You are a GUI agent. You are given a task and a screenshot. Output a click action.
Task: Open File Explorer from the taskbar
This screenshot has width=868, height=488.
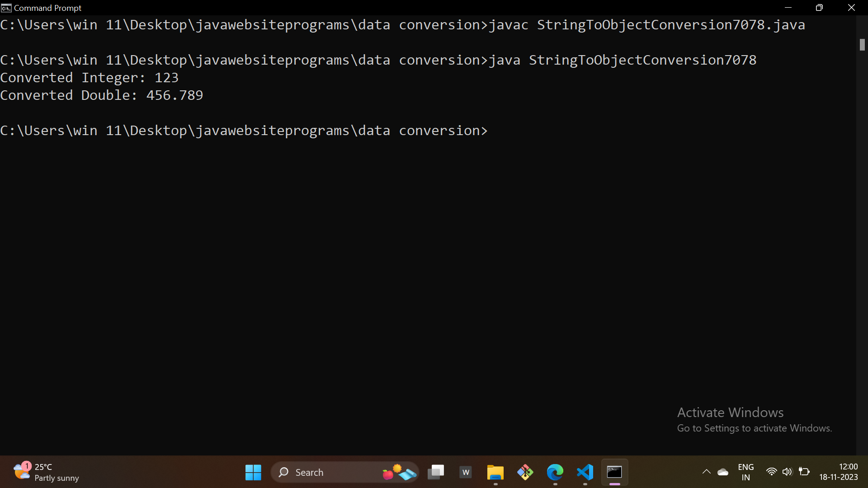pyautogui.click(x=495, y=472)
